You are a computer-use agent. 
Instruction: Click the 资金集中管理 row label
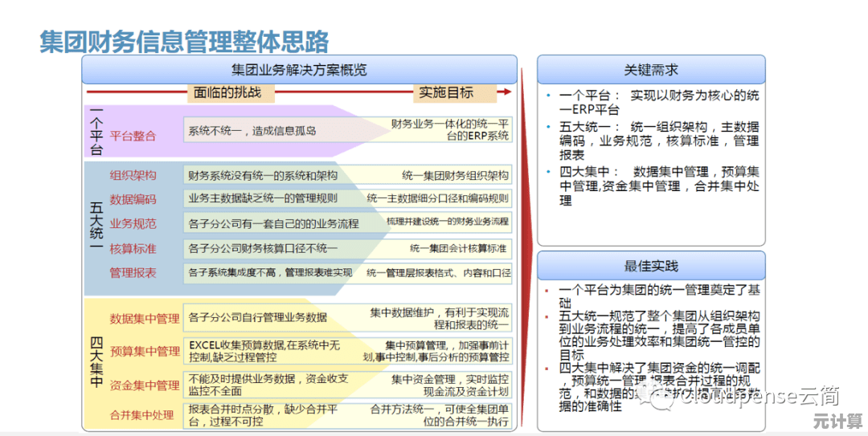tap(145, 385)
